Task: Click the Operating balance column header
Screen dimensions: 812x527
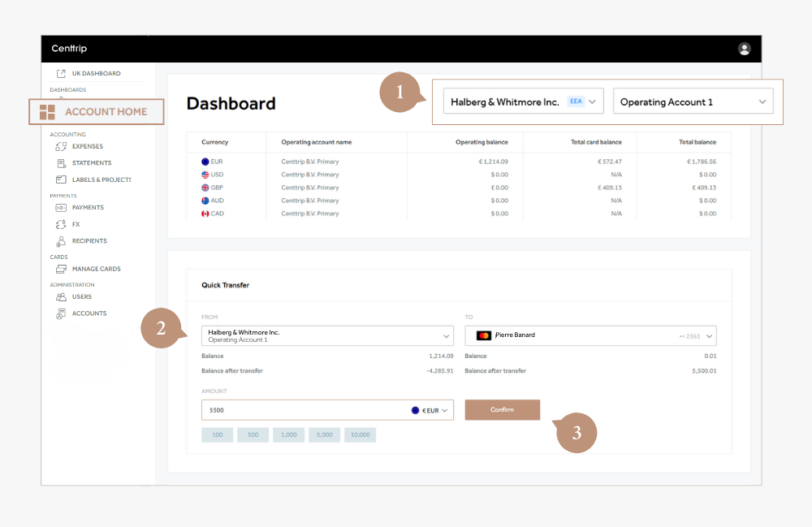Action: (482, 142)
